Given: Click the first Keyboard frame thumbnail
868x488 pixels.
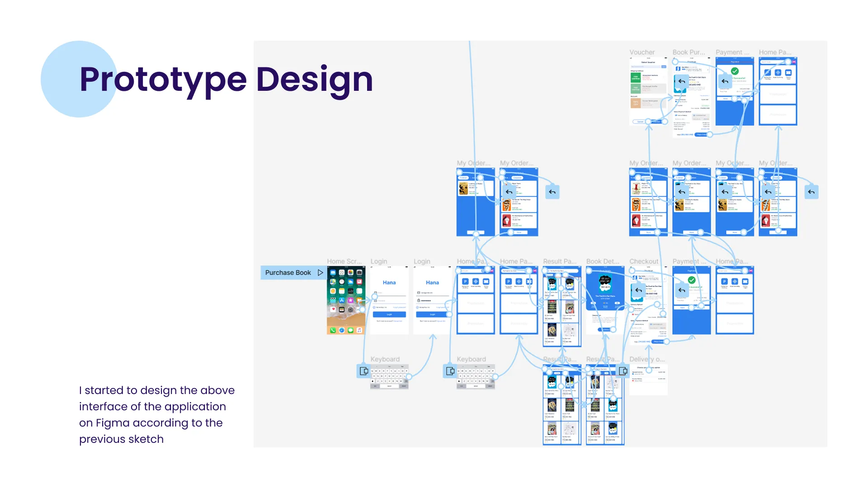Looking at the screenshot, I should [x=389, y=377].
